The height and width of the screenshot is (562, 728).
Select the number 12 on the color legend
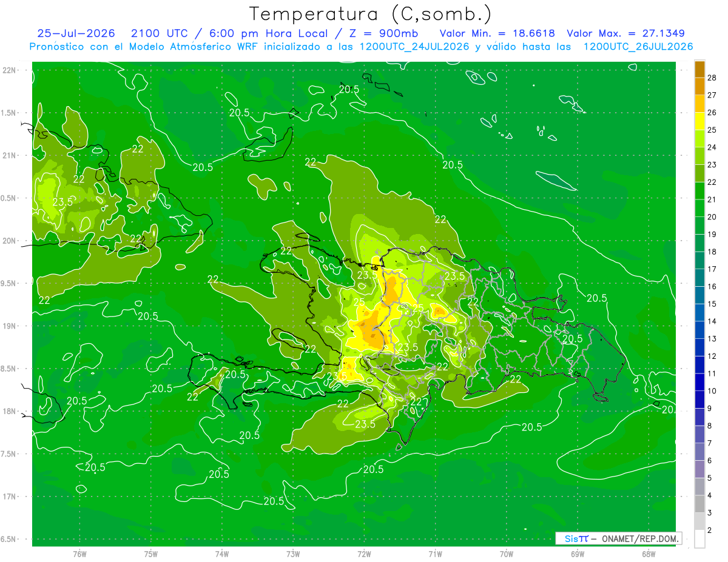pos(712,356)
